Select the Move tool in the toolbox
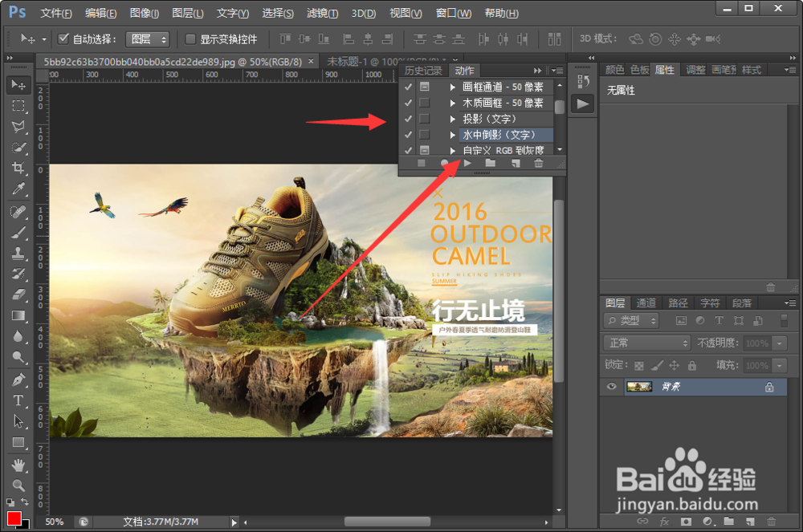This screenshot has width=803, height=532. pos(18,84)
